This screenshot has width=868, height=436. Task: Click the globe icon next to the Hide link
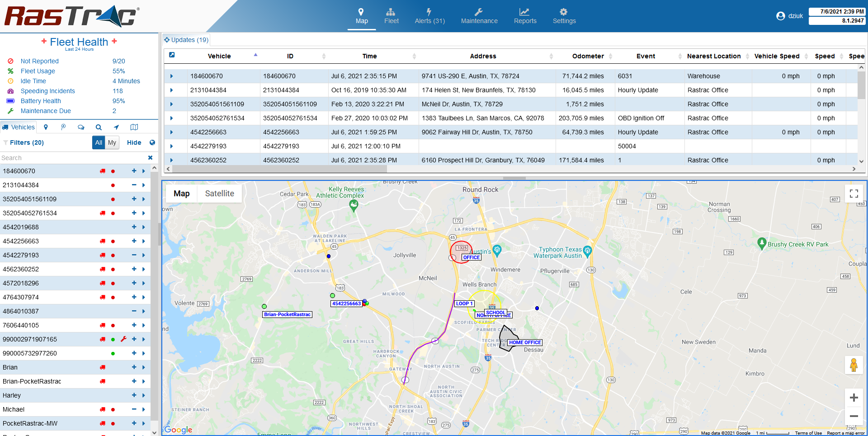152,142
